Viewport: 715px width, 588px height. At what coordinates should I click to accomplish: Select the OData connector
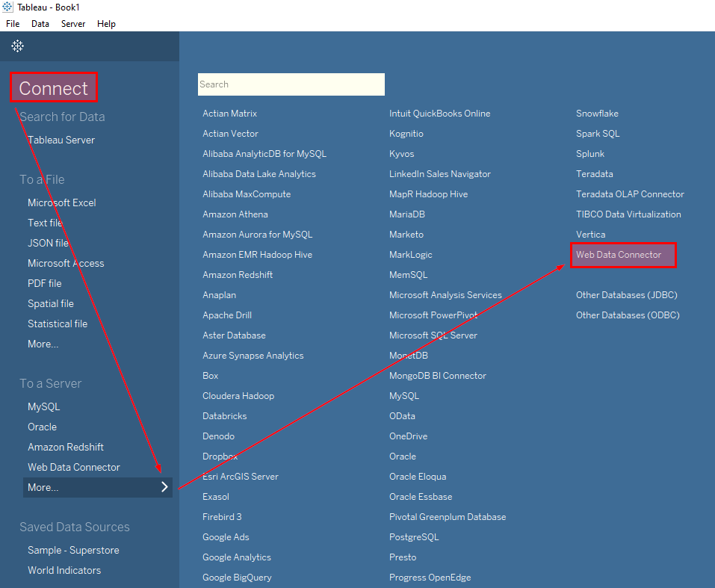coord(402,416)
